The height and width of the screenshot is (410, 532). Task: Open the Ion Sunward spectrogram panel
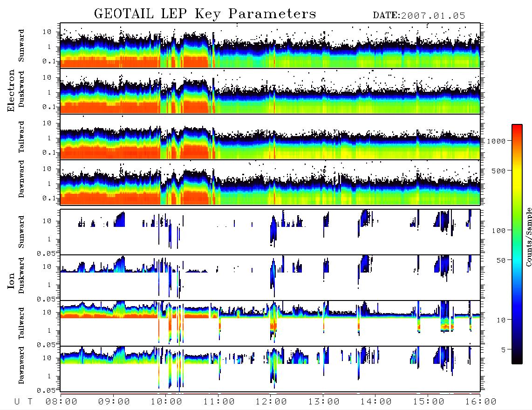tap(270, 232)
